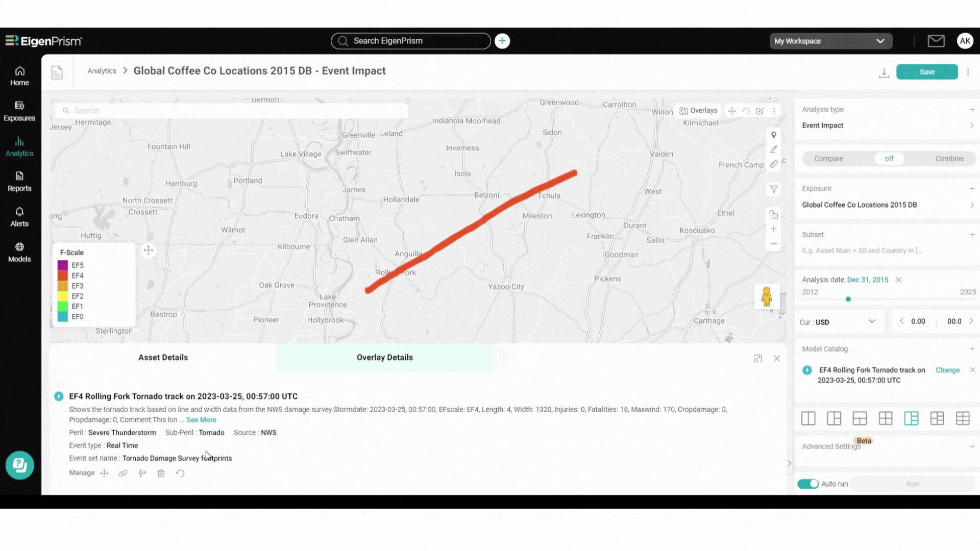Screen dimensions: 980x551
Task: Zoom out on the map
Action: 774,244
